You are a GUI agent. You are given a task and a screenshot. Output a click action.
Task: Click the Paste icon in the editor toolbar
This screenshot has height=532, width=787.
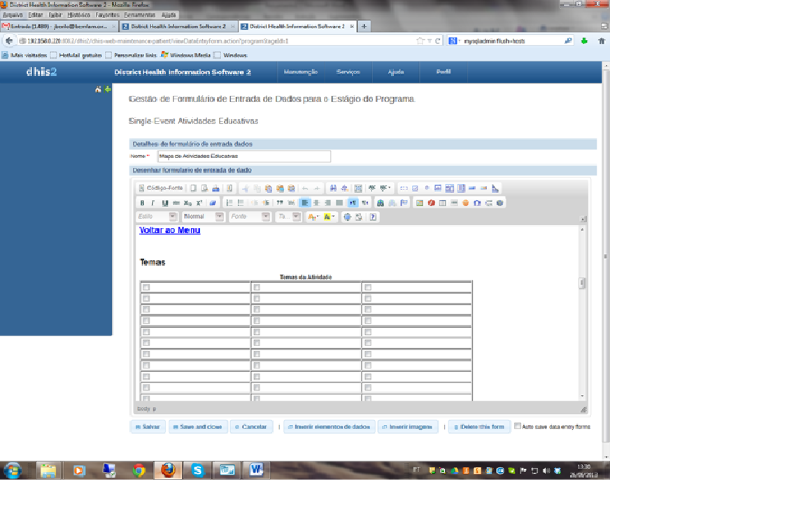pyautogui.click(x=269, y=189)
